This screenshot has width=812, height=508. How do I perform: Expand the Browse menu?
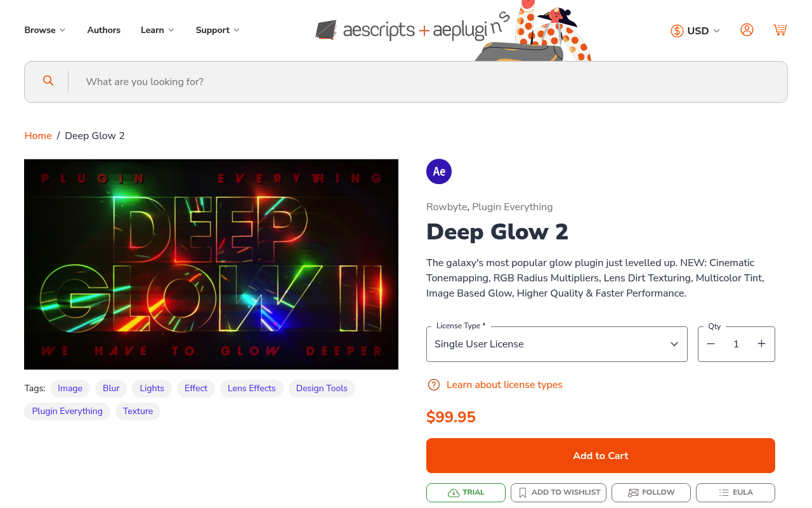[44, 29]
